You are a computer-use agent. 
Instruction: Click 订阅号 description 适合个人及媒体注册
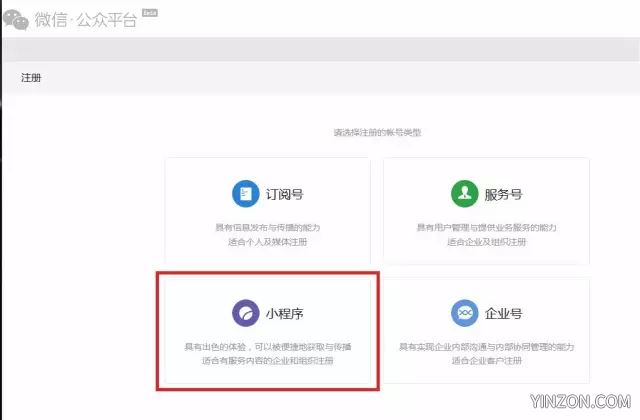point(268,242)
